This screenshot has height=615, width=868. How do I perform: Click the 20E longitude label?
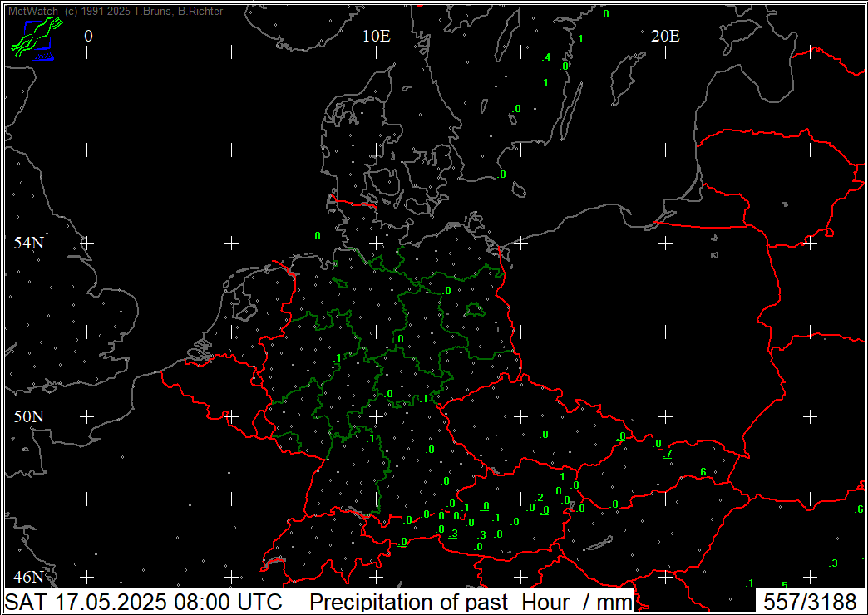tap(665, 36)
